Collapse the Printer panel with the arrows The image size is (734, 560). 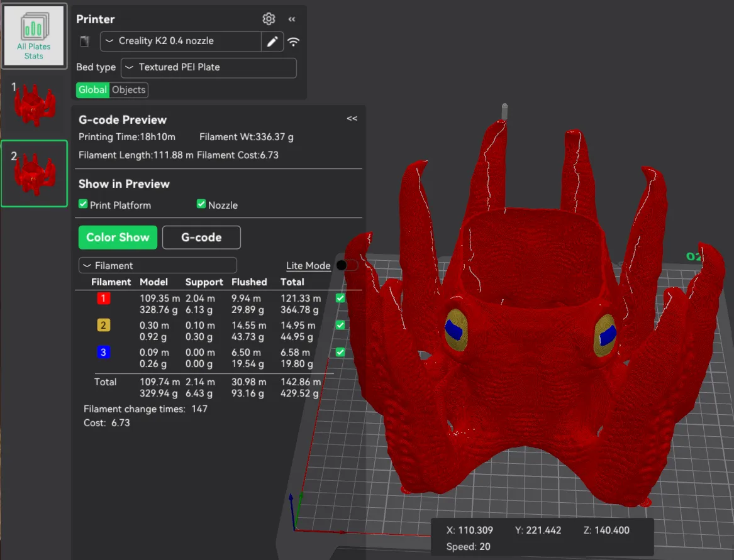coord(292,19)
